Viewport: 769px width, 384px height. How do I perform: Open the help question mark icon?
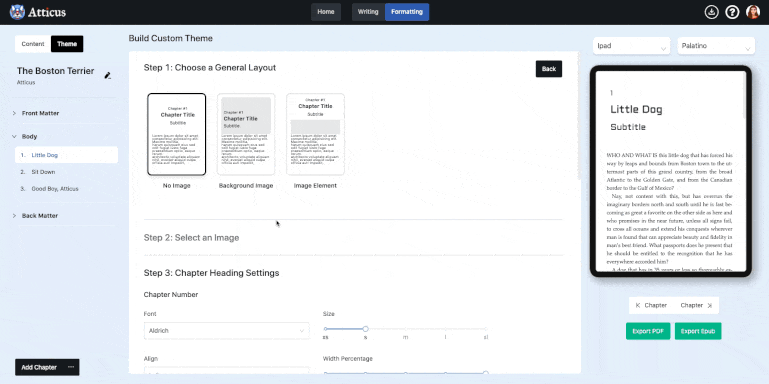pyautogui.click(x=732, y=12)
